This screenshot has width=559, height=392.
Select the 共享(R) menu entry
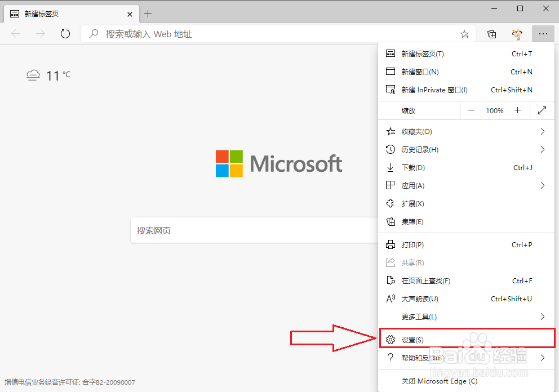pyautogui.click(x=466, y=262)
